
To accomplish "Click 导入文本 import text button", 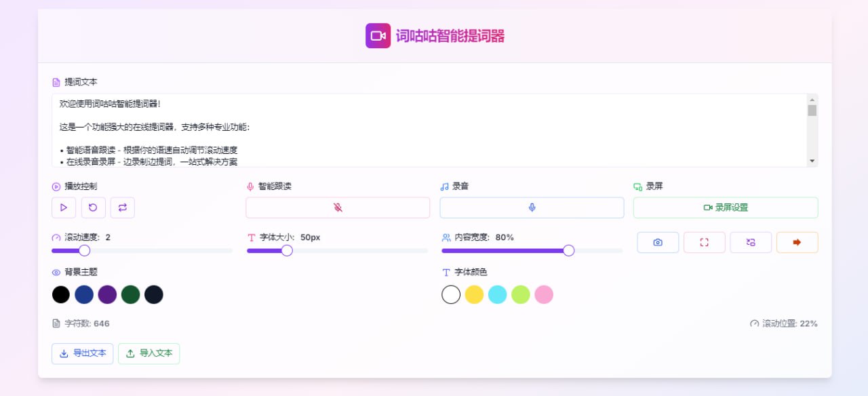I will click(x=149, y=353).
